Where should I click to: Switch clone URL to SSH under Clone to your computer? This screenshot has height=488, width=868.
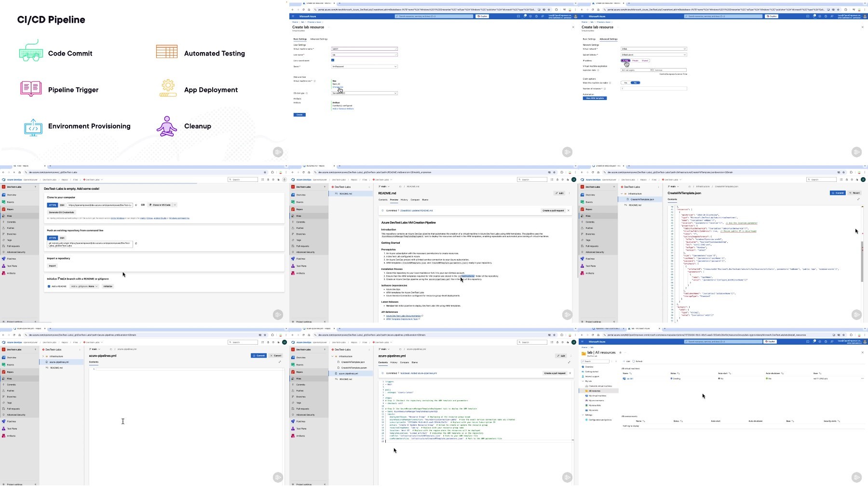pyautogui.click(x=62, y=205)
